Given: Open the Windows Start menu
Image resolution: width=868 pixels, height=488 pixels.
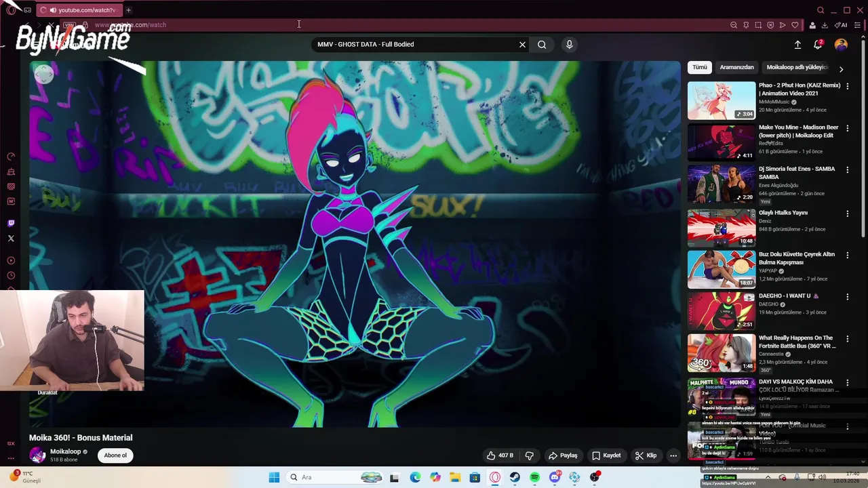Looking at the screenshot, I should click(x=274, y=478).
